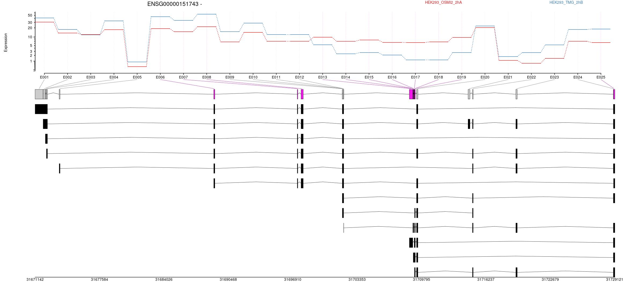Click genomic coordinate 31696910
The height and width of the screenshot is (284, 644).
click(x=293, y=279)
